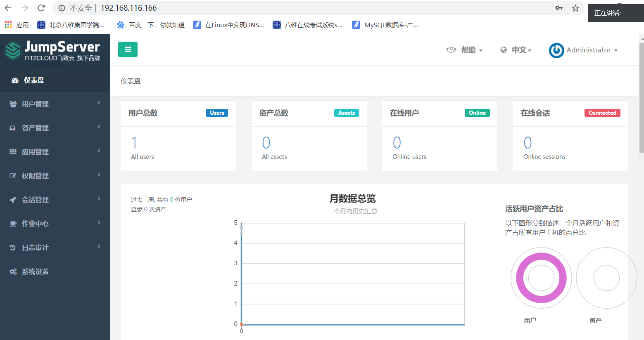Open the MySQL数据库 bookmark
Image resolution: width=644 pixels, height=340 pixels.
384,24
